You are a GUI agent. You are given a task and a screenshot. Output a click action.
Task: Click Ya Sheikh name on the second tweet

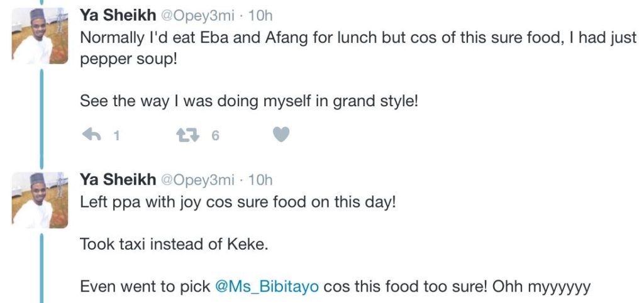[x=118, y=180]
